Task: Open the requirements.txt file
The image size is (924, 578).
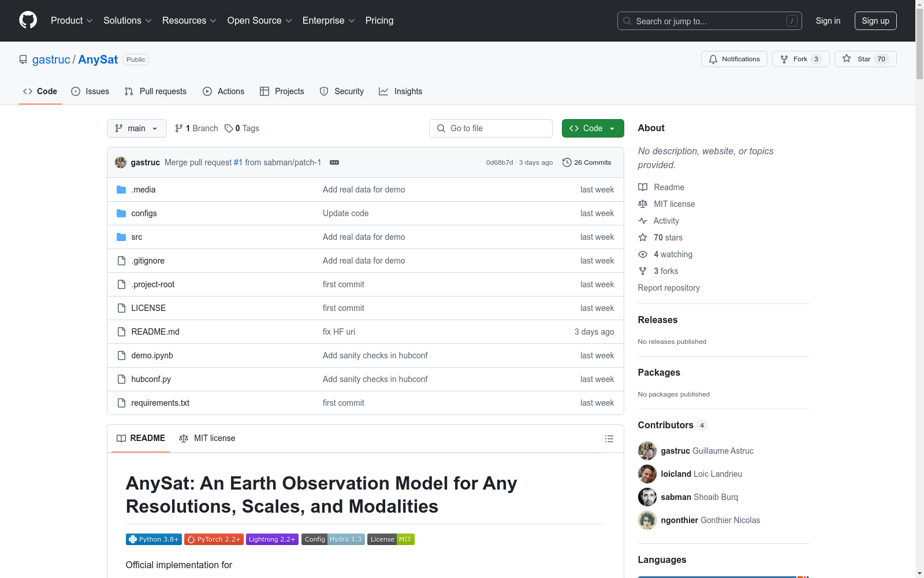Action: [160, 403]
